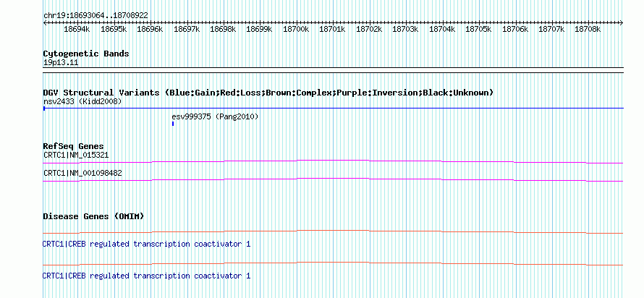Click the black 19p13.11 cytogenetic band bar
This screenshot has width=644, height=298.
tap(333, 69)
